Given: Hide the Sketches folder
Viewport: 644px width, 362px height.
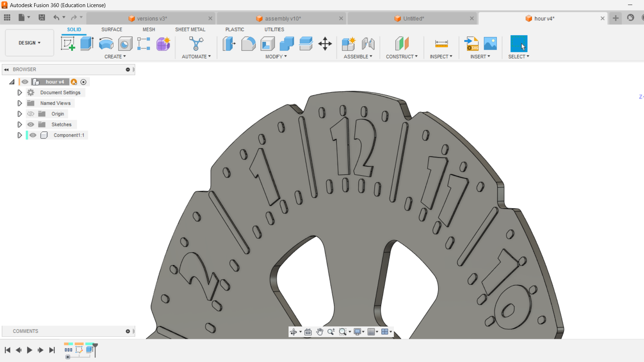Looking at the screenshot, I should tap(31, 124).
